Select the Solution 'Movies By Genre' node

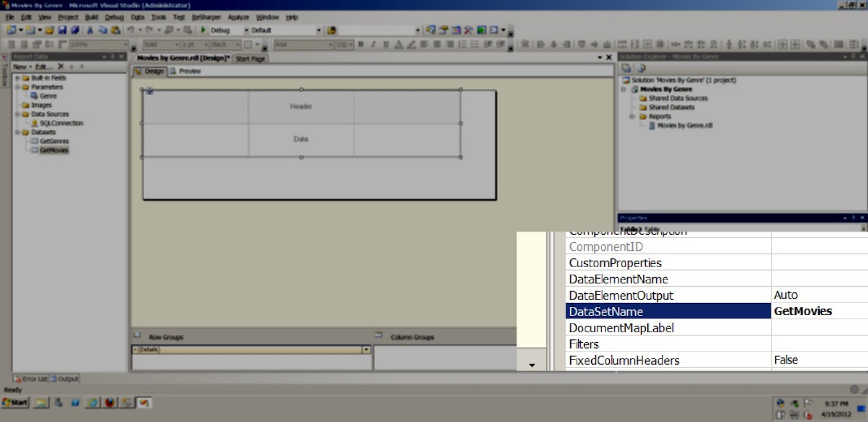coord(684,80)
